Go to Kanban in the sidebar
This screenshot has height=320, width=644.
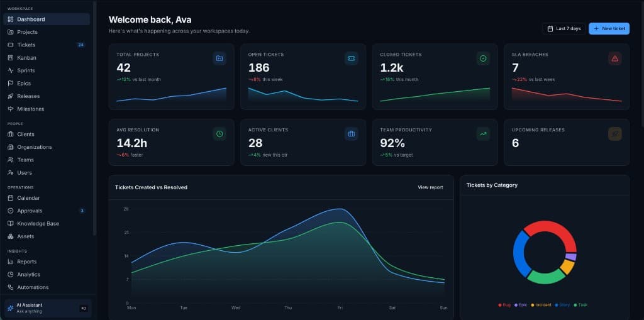click(47, 57)
